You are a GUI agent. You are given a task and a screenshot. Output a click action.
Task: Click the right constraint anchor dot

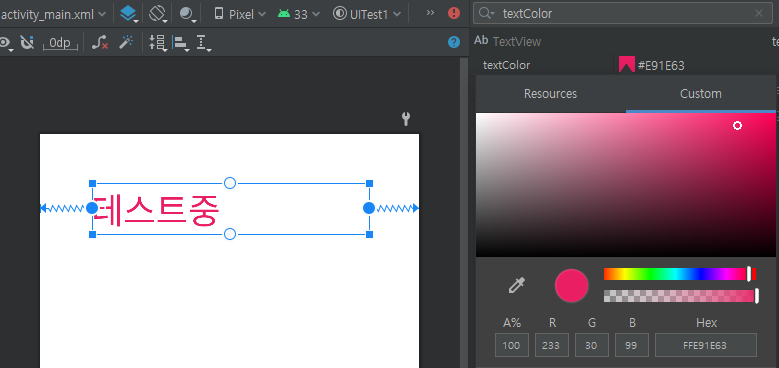pos(369,208)
